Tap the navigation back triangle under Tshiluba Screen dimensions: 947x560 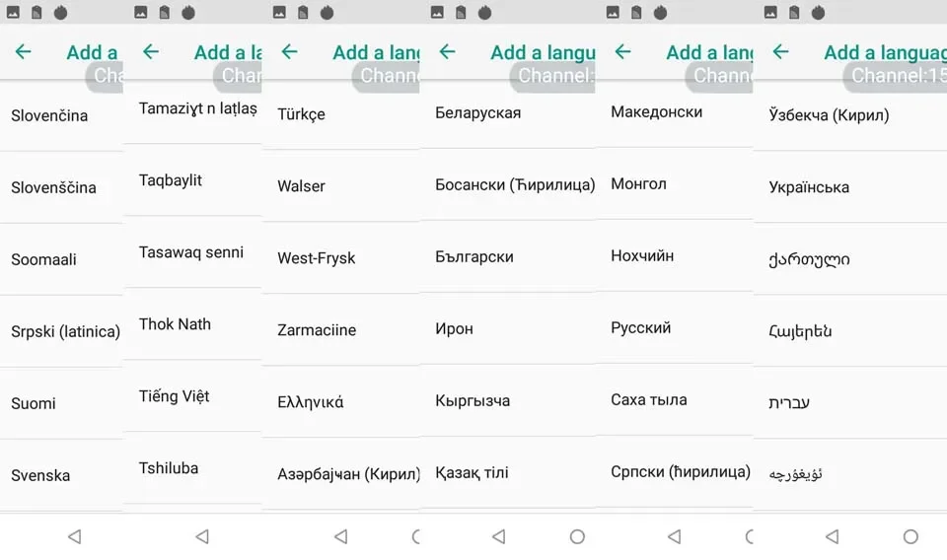pos(202,536)
